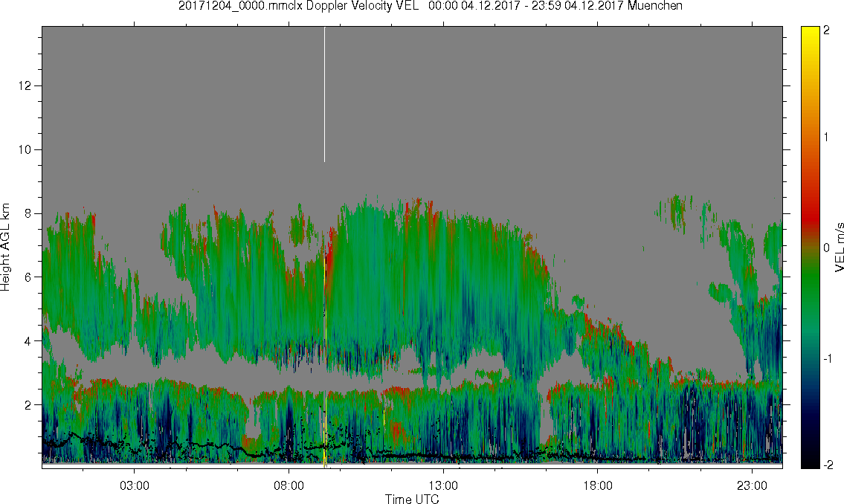Click the 'Height AGL km' axis title
The image size is (844, 504).
(x=5, y=248)
